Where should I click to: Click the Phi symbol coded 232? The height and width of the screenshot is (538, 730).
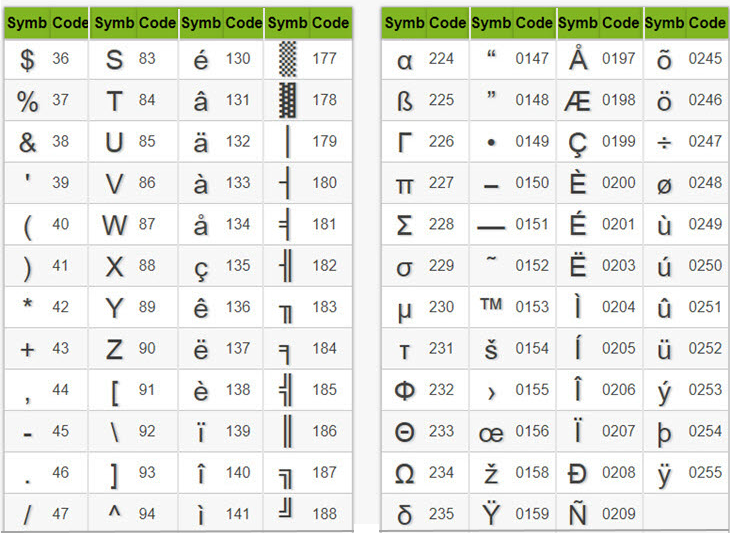point(405,391)
